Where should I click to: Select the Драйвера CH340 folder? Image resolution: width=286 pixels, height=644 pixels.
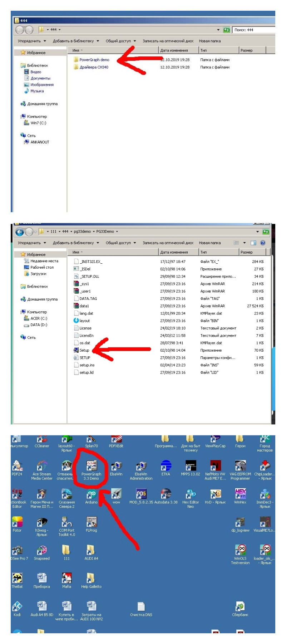94,67
